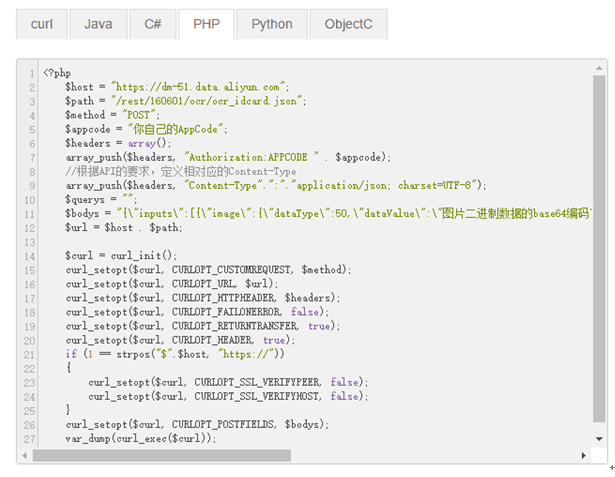The image size is (615, 477).
Task: Click the var_dump(curl_exec($curl)) line
Action: [x=141, y=438]
